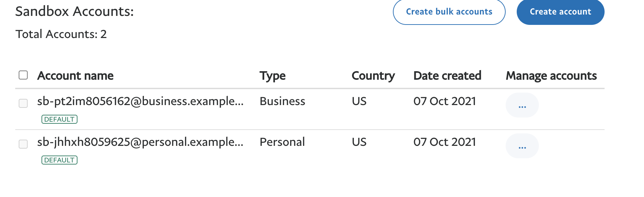Image resolution: width=644 pixels, height=197 pixels.
Task: Click the Account name column header
Action: point(75,76)
